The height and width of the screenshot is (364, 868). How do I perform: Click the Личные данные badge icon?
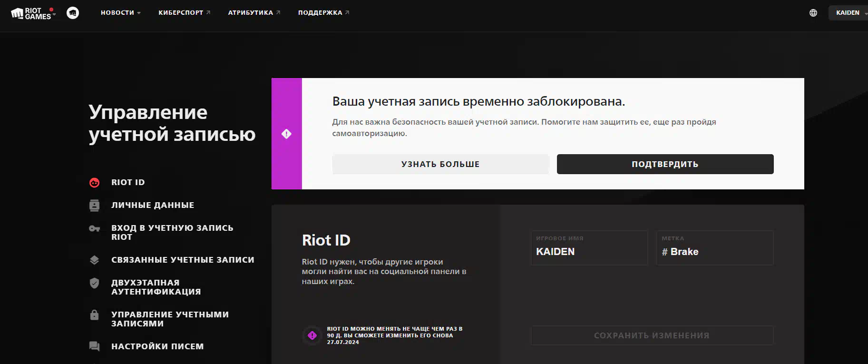[x=95, y=206]
